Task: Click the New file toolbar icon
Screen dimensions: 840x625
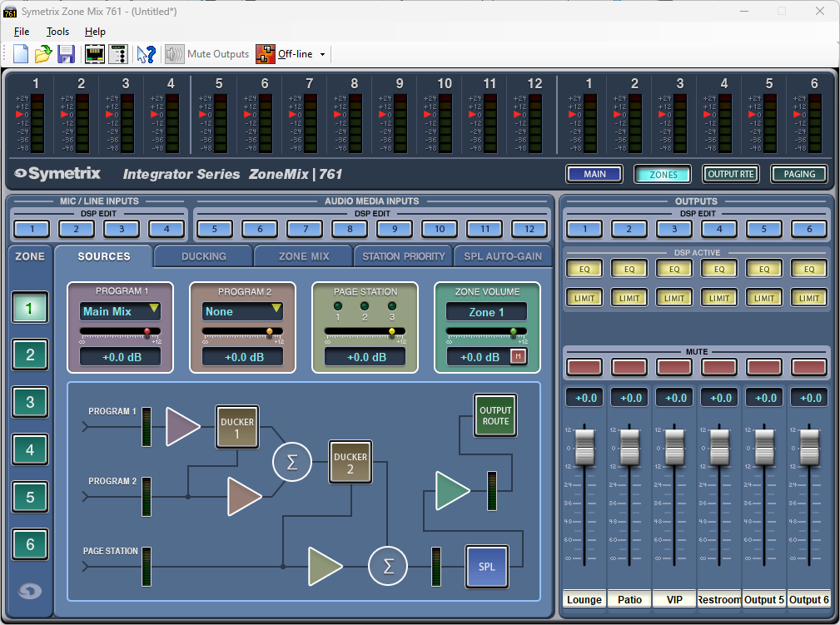Action: (x=21, y=54)
